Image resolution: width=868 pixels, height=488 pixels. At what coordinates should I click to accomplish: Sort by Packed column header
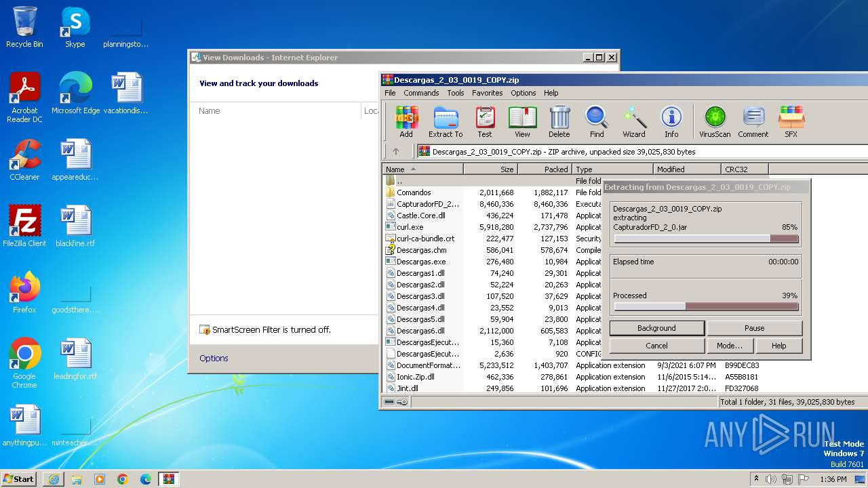point(545,169)
